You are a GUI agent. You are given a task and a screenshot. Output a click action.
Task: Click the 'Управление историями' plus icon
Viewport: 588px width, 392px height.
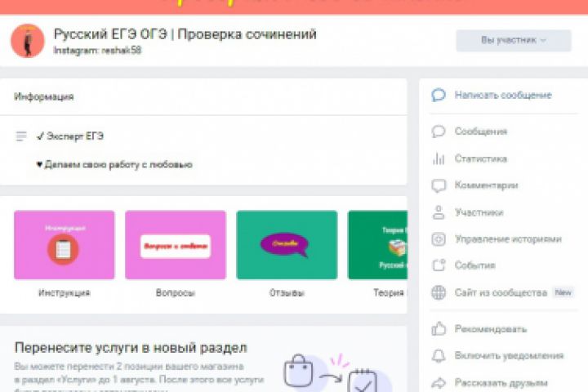[439, 239]
